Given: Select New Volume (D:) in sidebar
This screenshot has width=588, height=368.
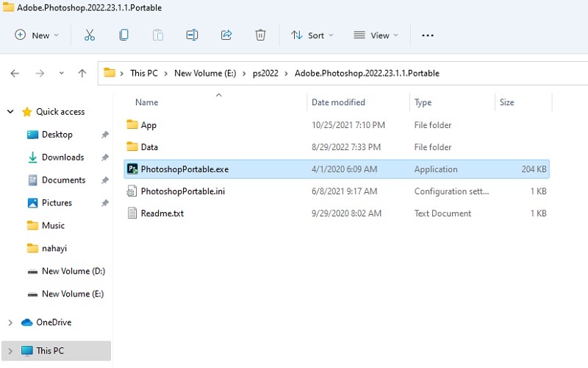Looking at the screenshot, I should click(73, 271).
